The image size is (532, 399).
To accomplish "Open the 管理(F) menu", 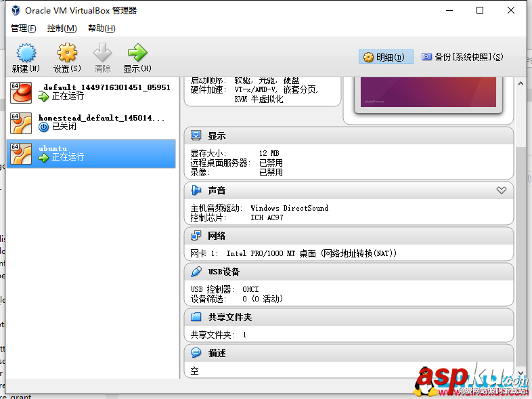I will click(24, 28).
